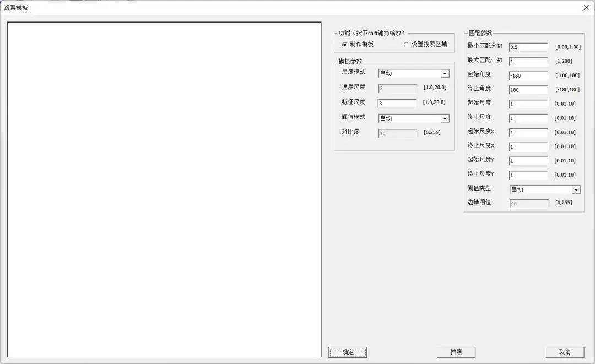The width and height of the screenshot is (595, 364).
Task: Click the 起始尺度 input field
Action: click(x=528, y=104)
